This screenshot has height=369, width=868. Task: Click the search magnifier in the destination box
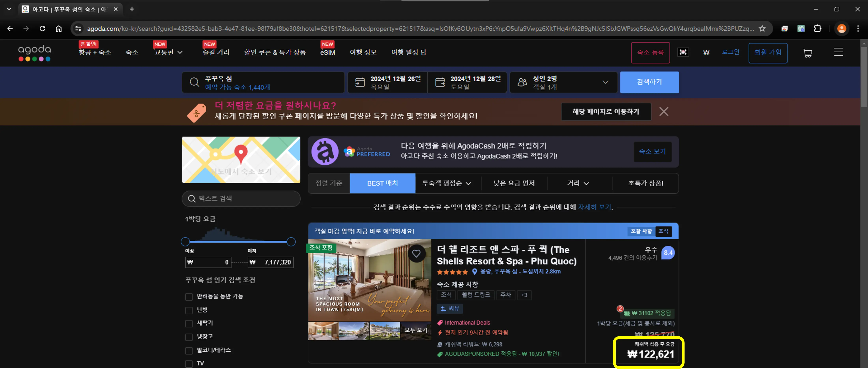[195, 82]
